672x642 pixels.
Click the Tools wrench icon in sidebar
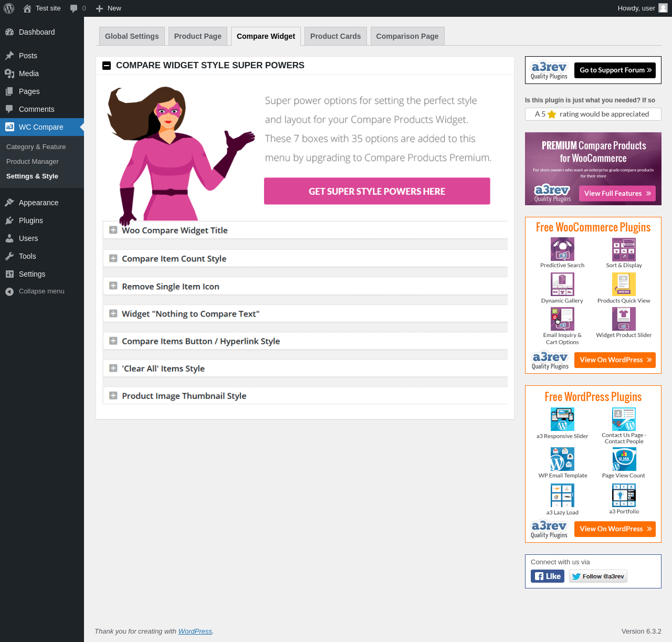point(9,256)
